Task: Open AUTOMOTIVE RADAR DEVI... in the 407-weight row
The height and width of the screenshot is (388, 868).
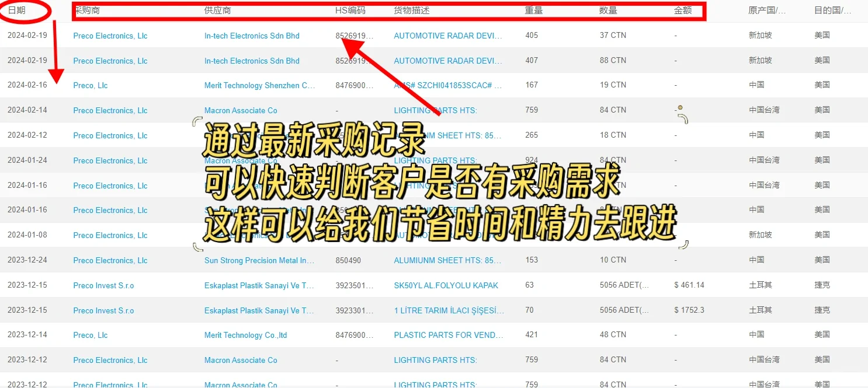Action: [448, 61]
